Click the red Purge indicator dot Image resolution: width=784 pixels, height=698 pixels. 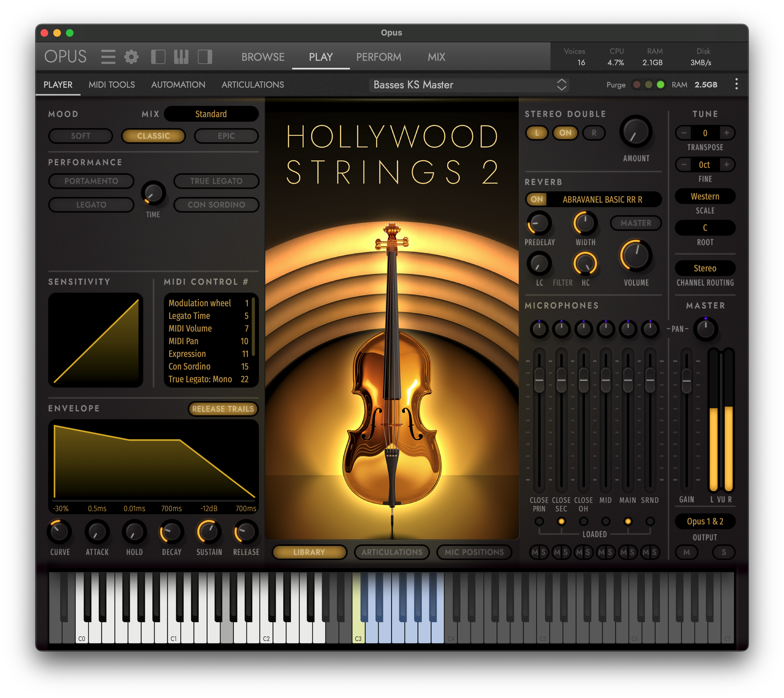click(637, 84)
